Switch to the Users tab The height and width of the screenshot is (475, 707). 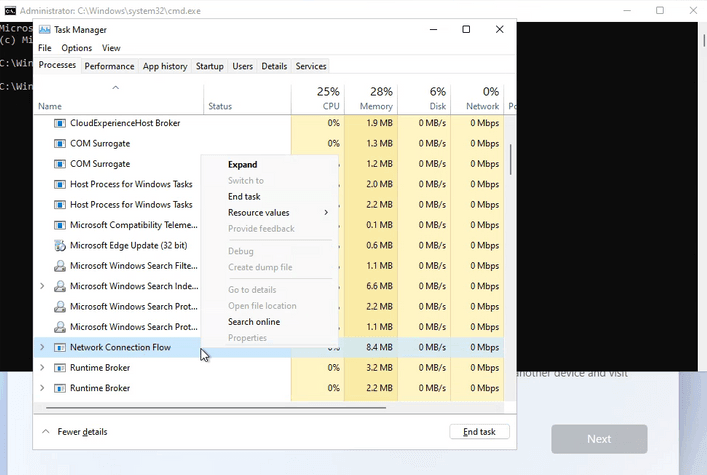coord(243,66)
